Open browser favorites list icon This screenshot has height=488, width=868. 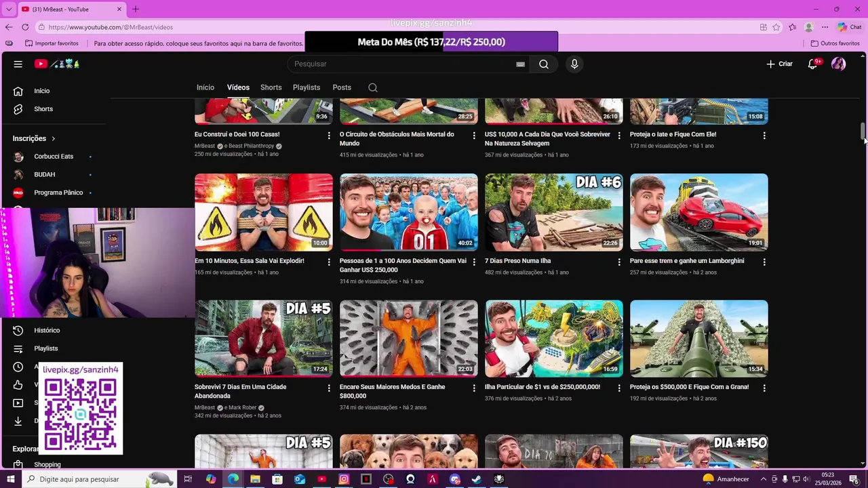coord(792,27)
